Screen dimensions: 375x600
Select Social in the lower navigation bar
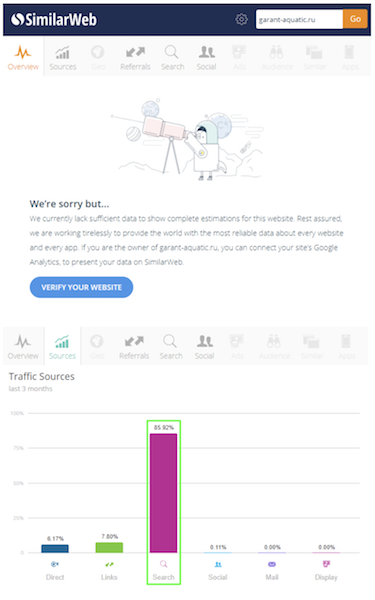204,347
